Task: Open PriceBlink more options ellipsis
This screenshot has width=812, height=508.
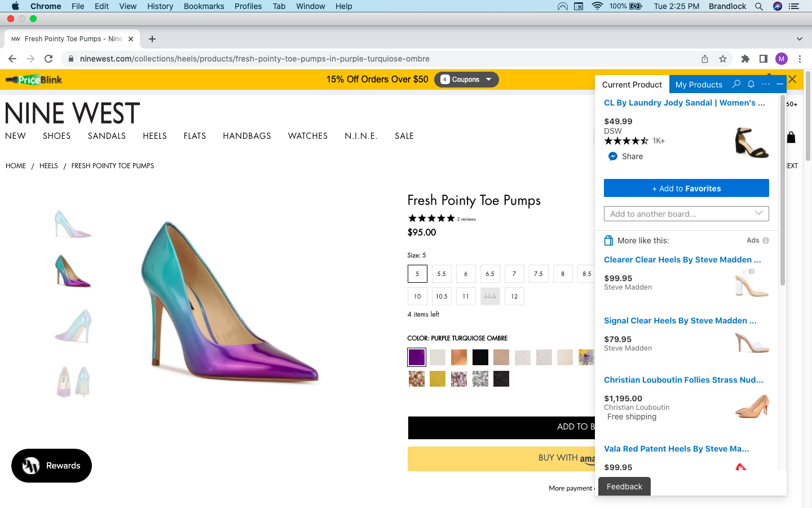Action: click(766, 84)
